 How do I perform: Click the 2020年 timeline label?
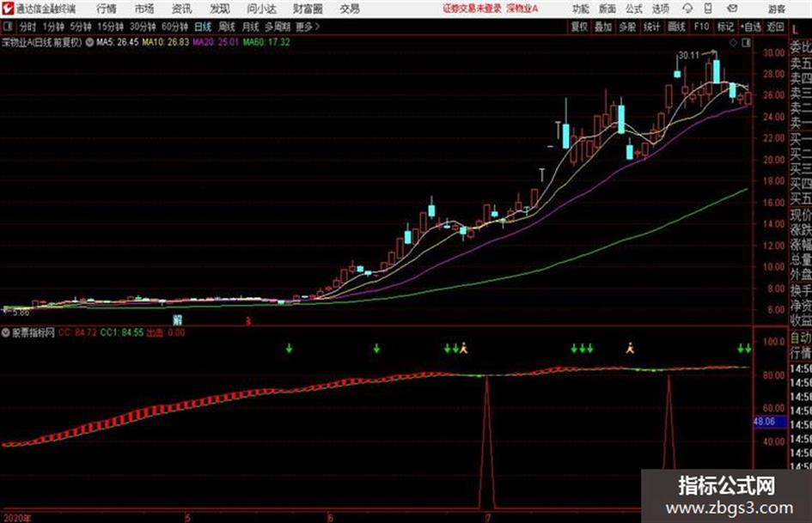click(17, 518)
